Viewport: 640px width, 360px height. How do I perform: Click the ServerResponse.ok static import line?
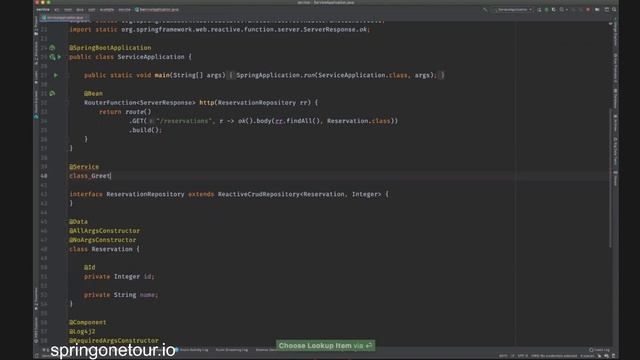tap(220, 29)
